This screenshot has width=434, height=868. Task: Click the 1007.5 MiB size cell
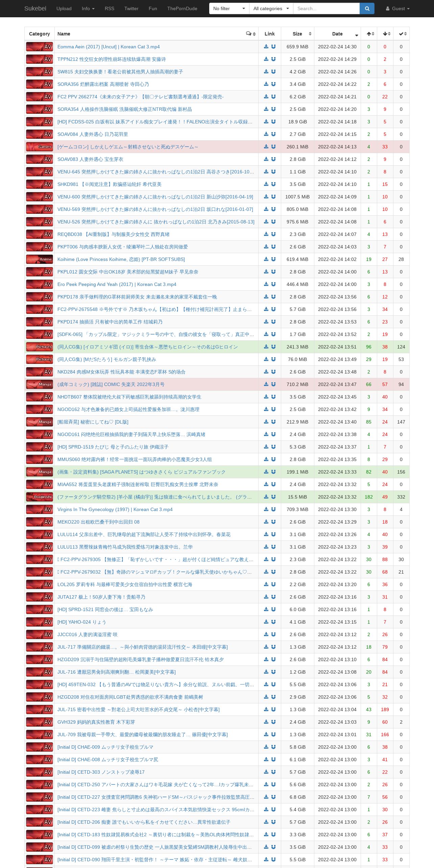click(297, 197)
